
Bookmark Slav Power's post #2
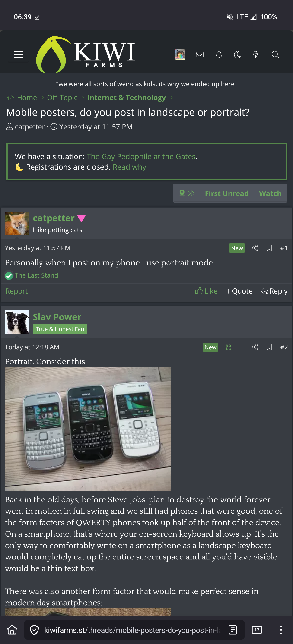pyautogui.click(x=269, y=347)
